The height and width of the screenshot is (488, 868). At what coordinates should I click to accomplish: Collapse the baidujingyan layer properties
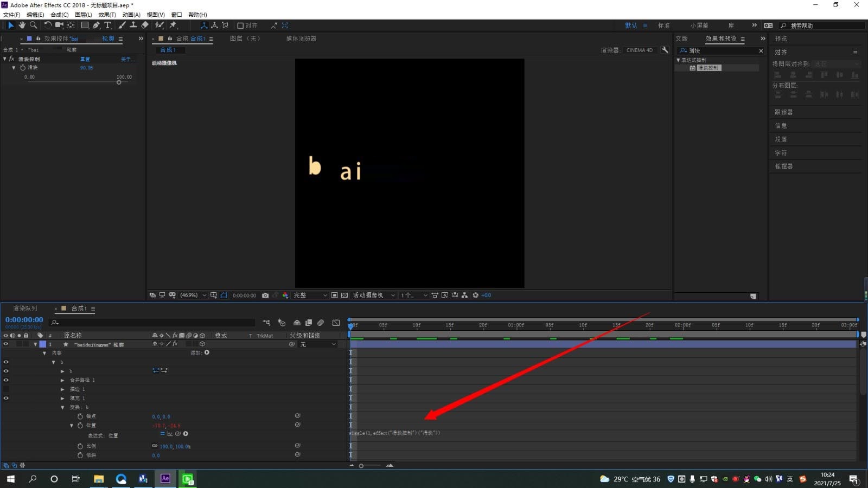coord(35,344)
